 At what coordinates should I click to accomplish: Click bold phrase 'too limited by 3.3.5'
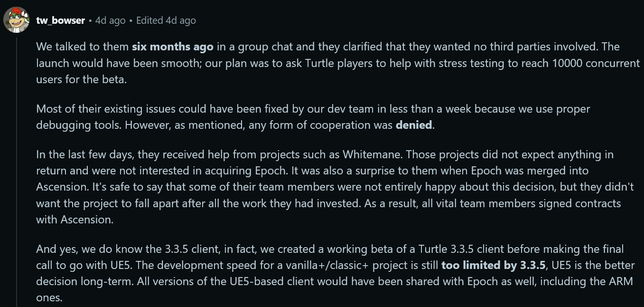coord(494,265)
